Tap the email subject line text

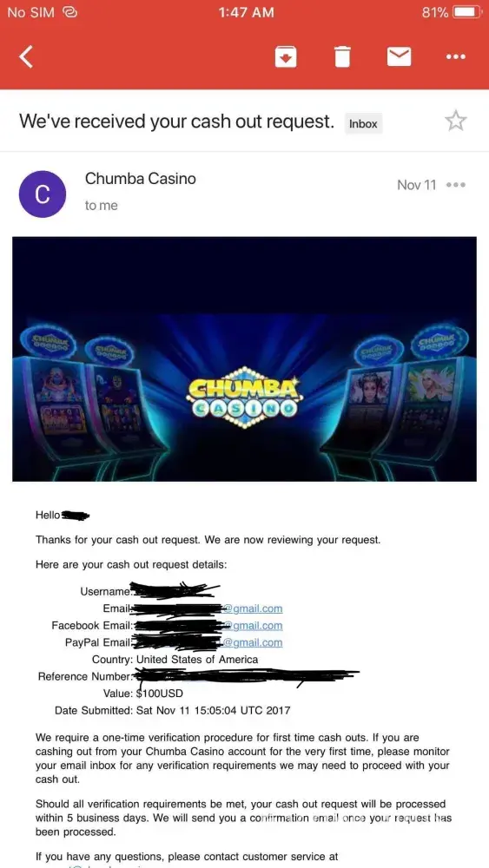point(176,122)
